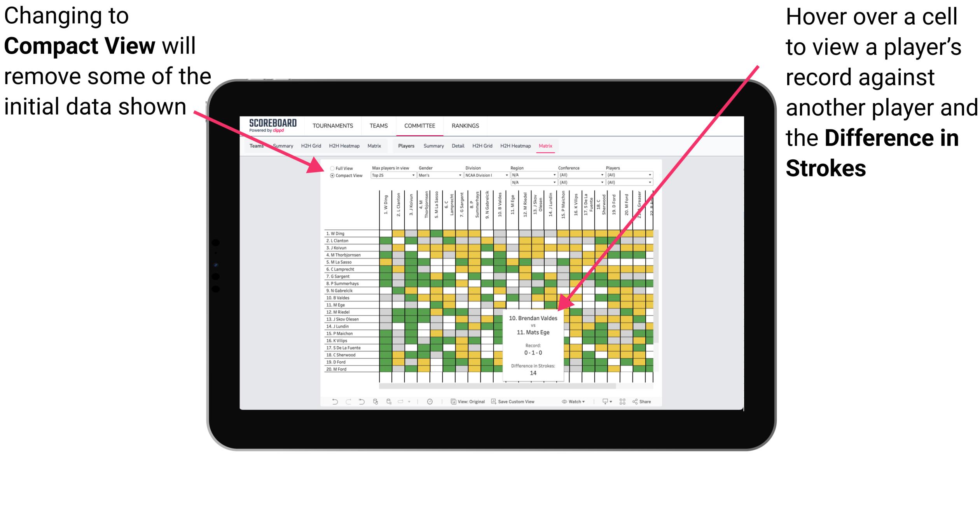Click the View Original icon button
The height and width of the screenshot is (527, 980).
[450, 400]
